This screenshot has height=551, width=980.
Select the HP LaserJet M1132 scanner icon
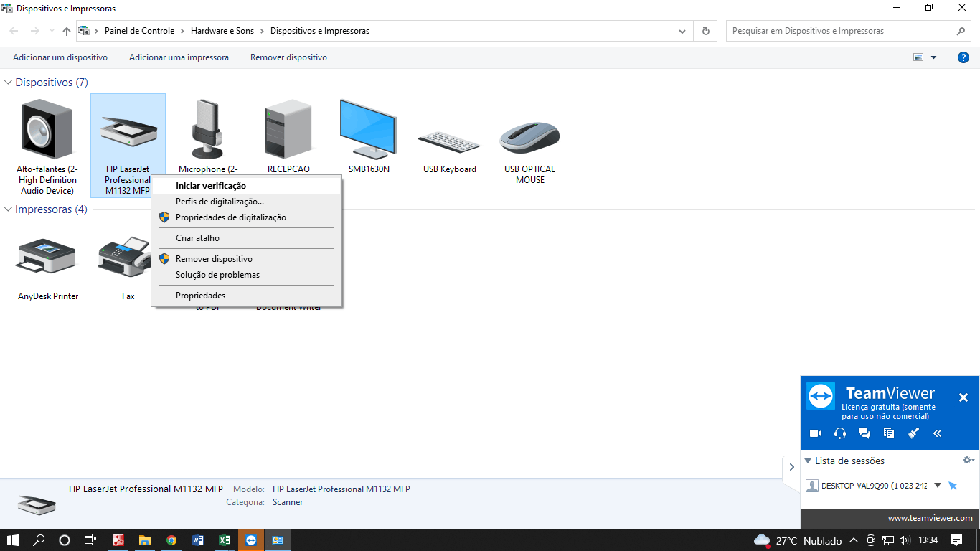pos(128,133)
